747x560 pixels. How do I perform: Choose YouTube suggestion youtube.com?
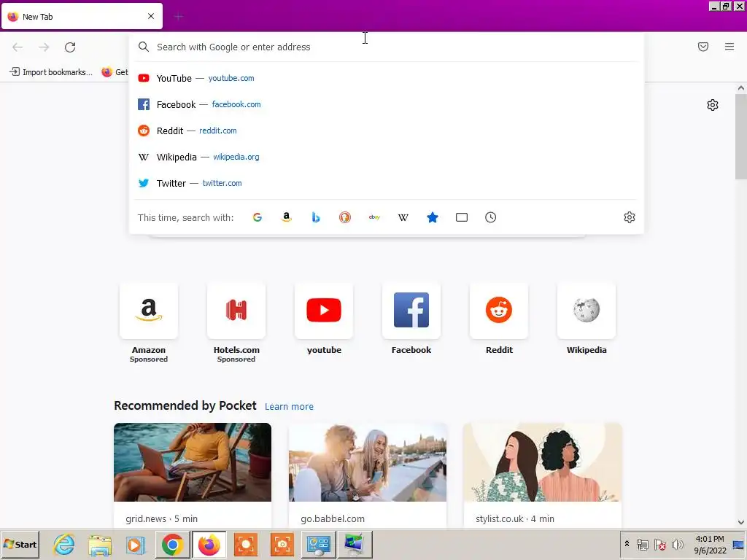(387, 78)
